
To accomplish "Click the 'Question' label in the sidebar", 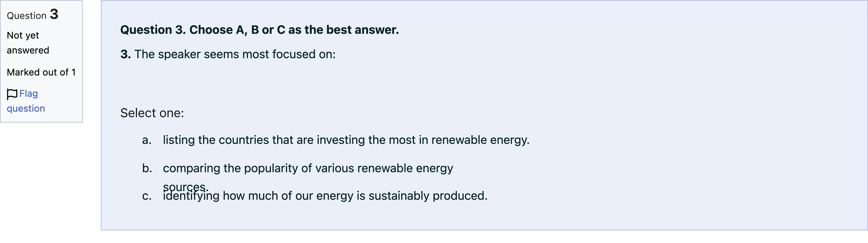I will [27, 16].
